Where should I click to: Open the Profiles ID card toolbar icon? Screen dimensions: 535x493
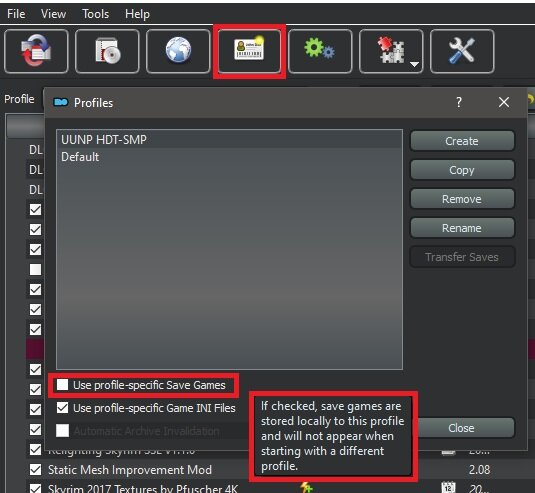coord(249,51)
